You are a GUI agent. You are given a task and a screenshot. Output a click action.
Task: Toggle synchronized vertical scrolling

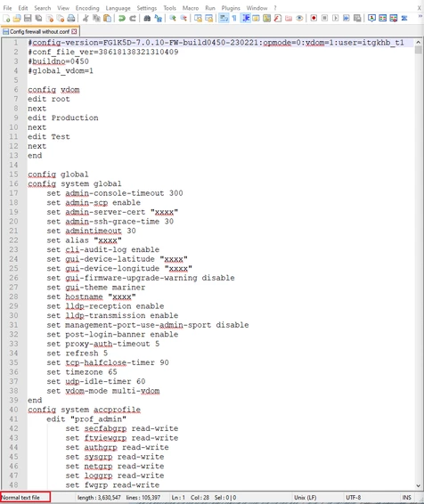[x=198, y=19]
